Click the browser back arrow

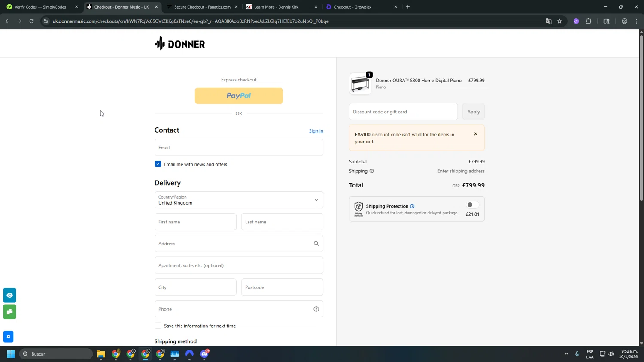tap(7, 21)
